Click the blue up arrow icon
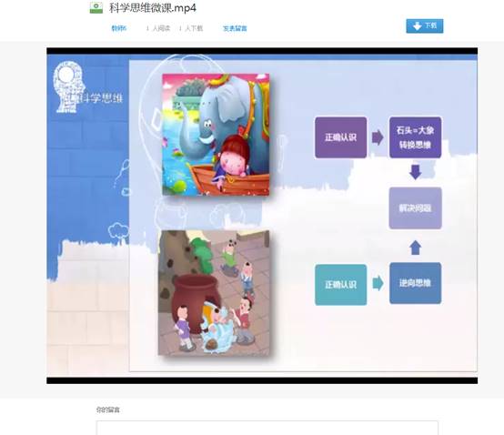Viewport: 504px width, 435px height. coord(415,248)
